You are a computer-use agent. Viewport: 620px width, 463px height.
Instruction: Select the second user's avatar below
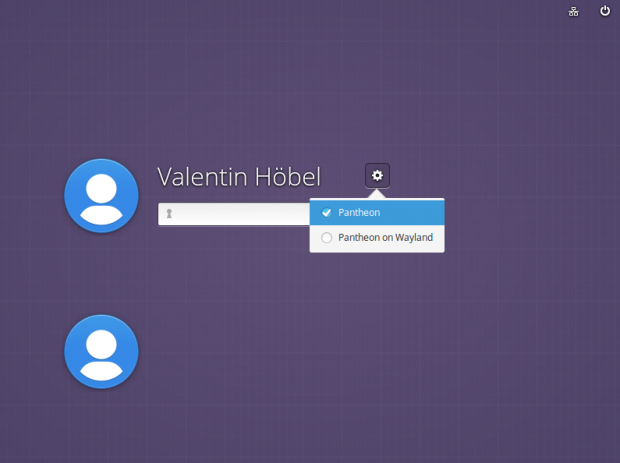click(101, 352)
